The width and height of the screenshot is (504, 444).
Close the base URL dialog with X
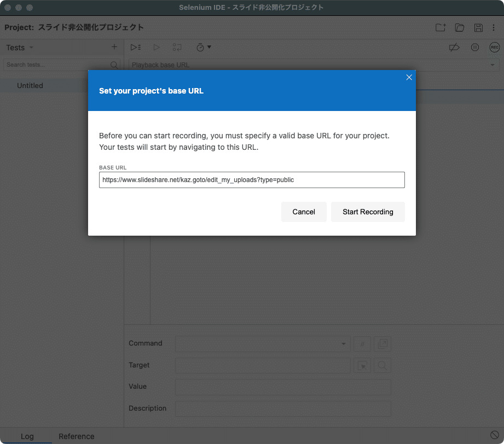click(x=409, y=78)
